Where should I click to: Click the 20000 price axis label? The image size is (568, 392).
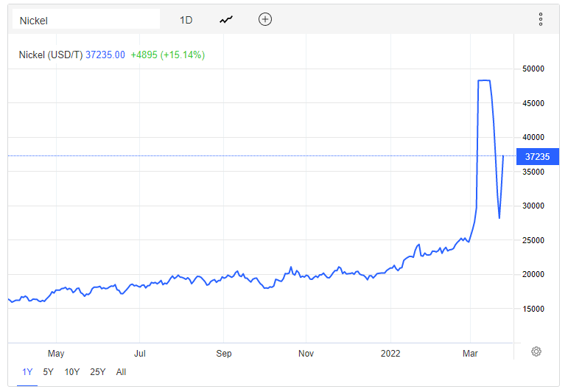(533, 274)
